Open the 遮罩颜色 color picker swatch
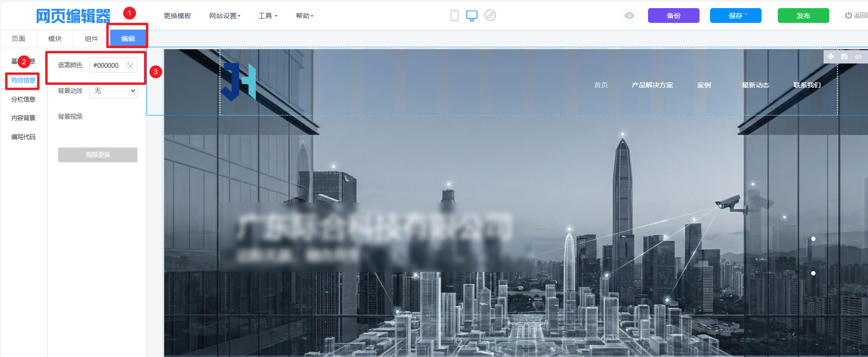 click(x=130, y=65)
